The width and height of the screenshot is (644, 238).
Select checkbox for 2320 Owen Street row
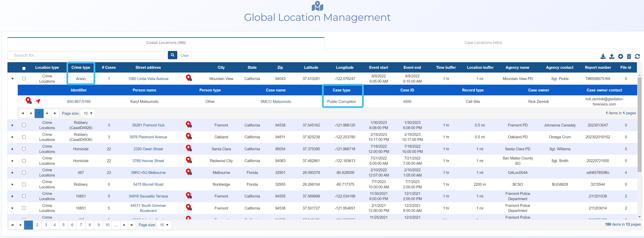[24, 149]
